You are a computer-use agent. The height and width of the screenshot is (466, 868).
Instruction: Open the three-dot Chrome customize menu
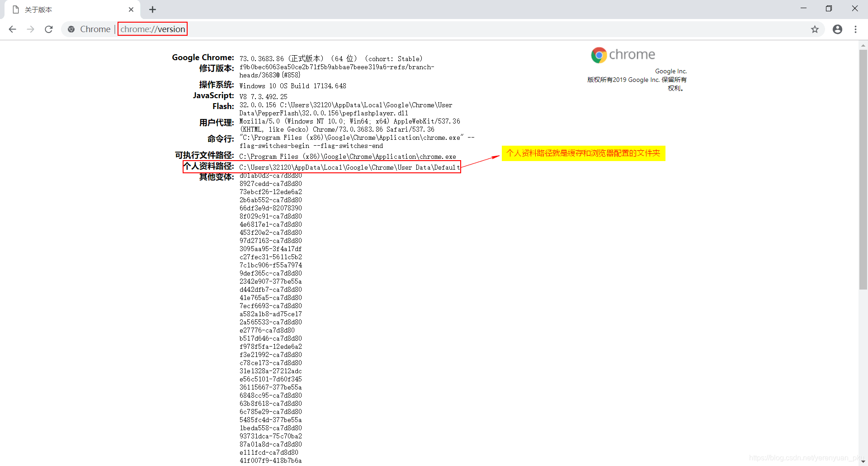tap(855, 29)
